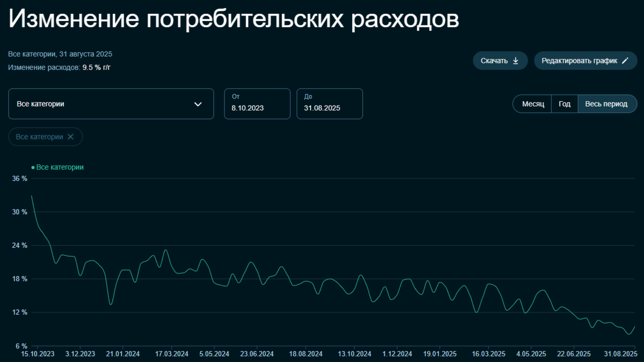The width and height of the screenshot is (644, 362).
Task: Click the '18.08.2024' axis date
Action: (x=305, y=354)
